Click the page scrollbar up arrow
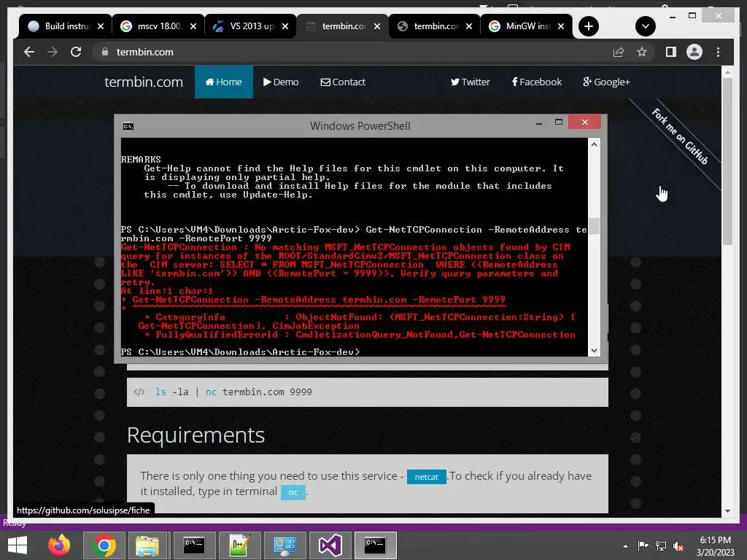This screenshot has width=747, height=560. click(727, 72)
